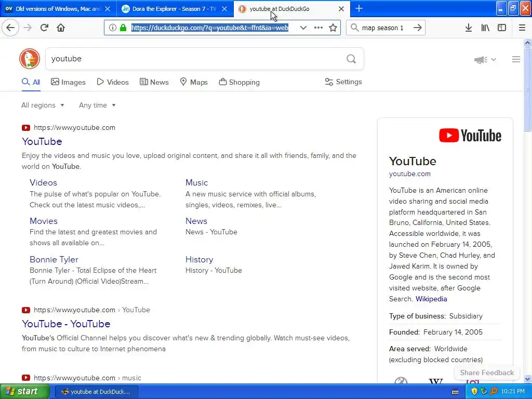This screenshot has height=399, width=532.
Task: Open the Windows Start menu
Action: (x=25, y=391)
